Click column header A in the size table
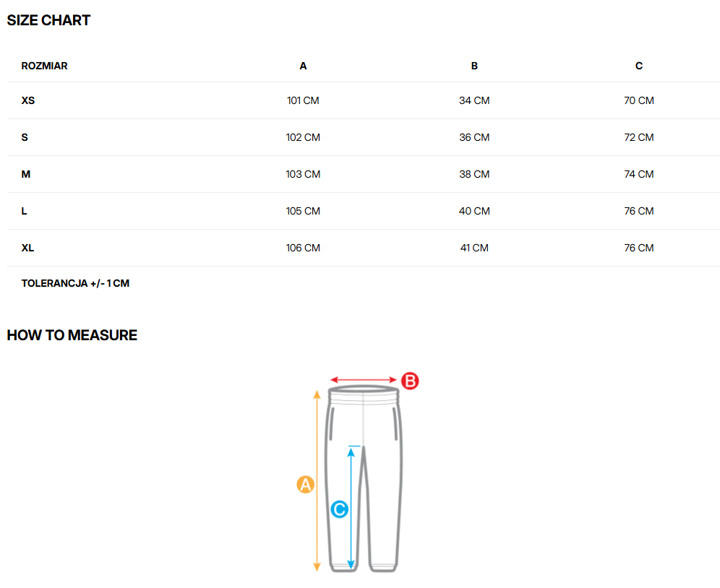720x588 pixels. click(x=303, y=66)
